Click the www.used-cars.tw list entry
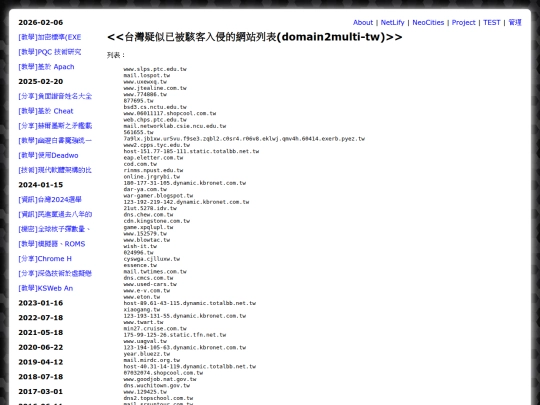 pos(150,284)
